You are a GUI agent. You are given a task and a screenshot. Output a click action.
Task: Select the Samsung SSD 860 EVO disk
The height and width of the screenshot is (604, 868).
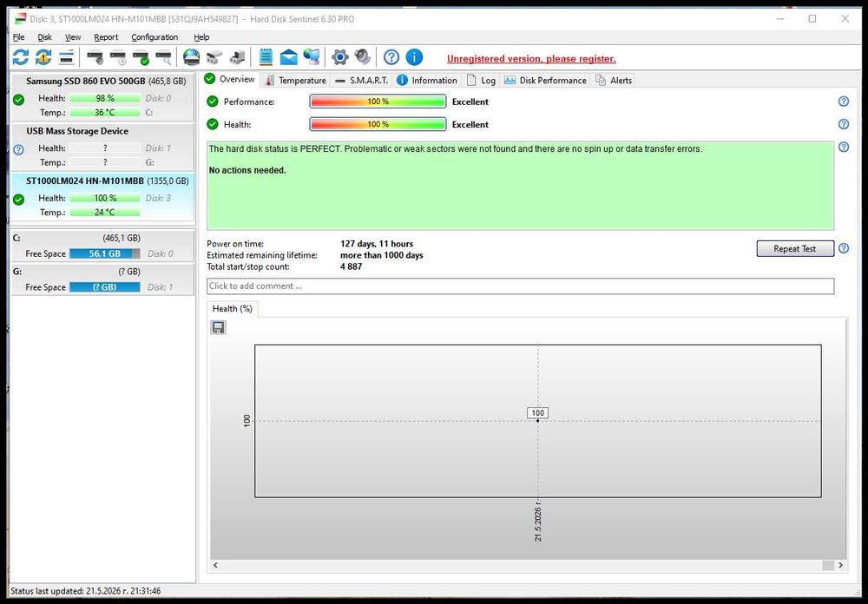103,97
